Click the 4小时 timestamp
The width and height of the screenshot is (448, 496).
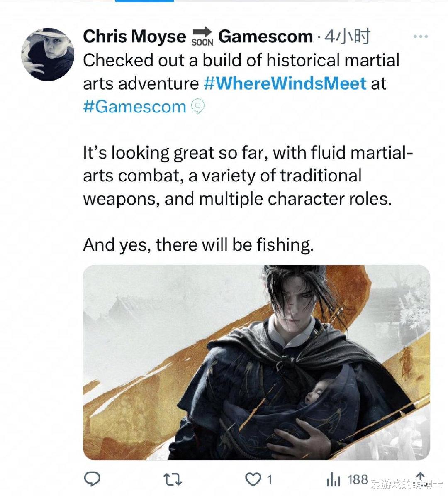tap(348, 37)
